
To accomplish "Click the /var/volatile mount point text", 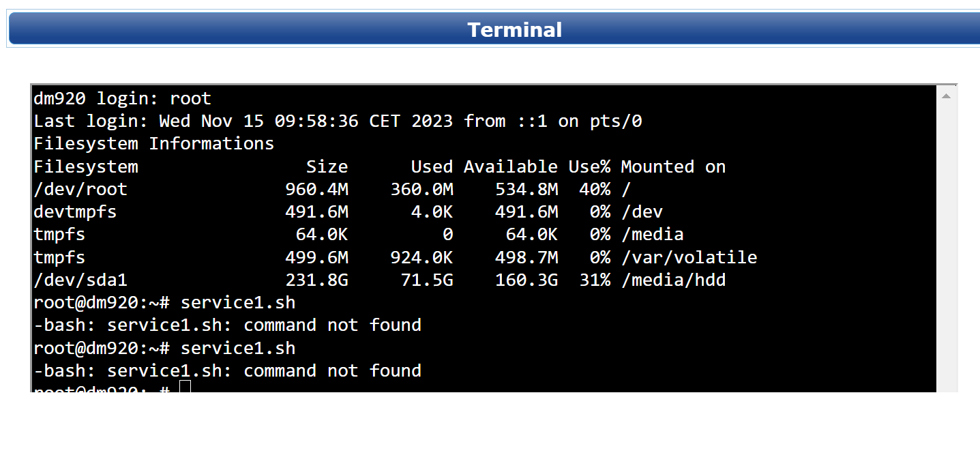I will [x=689, y=257].
